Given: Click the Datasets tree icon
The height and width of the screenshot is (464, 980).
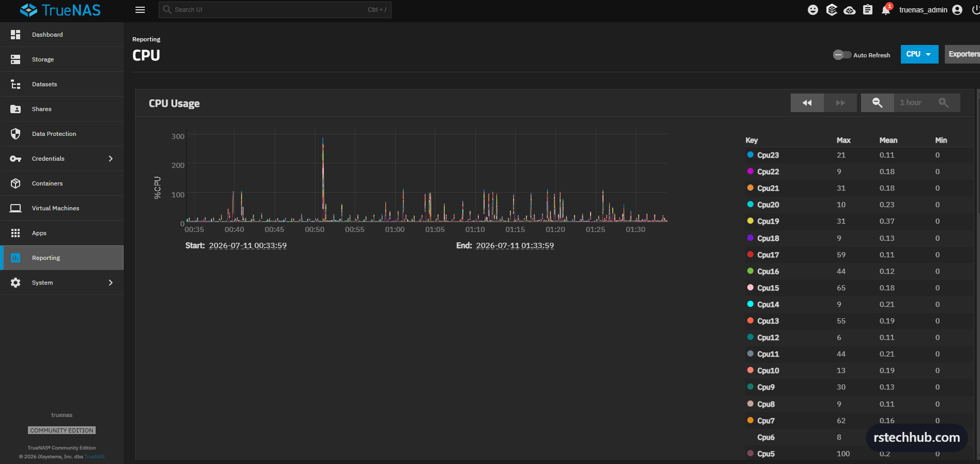Looking at the screenshot, I should pyautogui.click(x=16, y=84).
